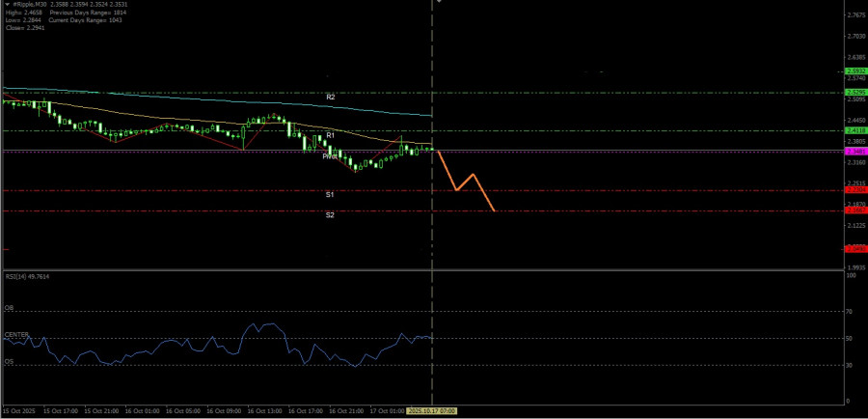Click the magenta current price tag
The image size is (868, 419).
[854, 152]
